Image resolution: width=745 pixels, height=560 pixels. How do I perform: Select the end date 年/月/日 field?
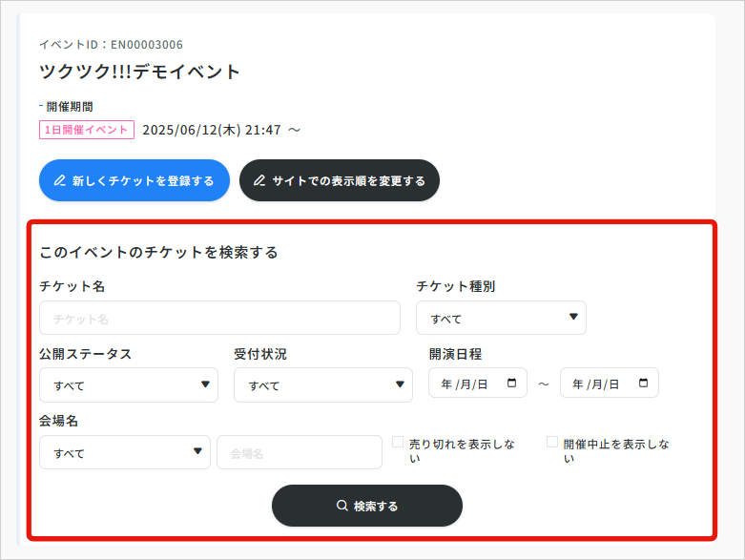(x=597, y=384)
